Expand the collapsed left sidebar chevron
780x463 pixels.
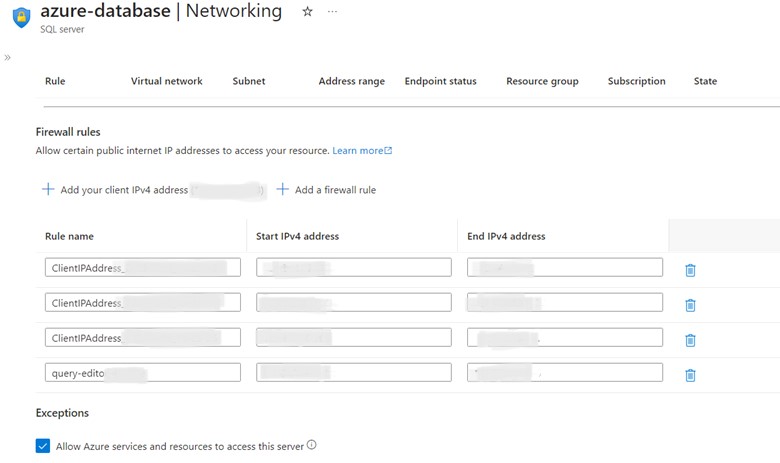[x=8, y=58]
